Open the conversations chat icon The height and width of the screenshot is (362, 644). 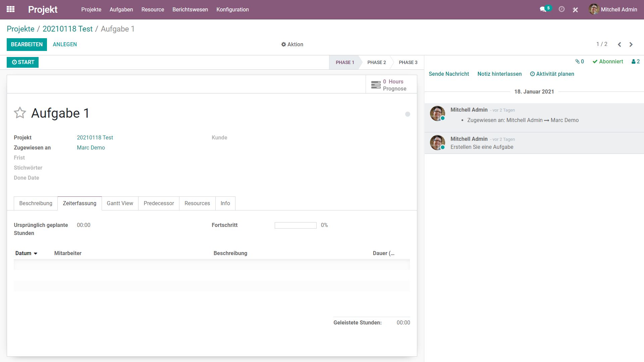543,9
